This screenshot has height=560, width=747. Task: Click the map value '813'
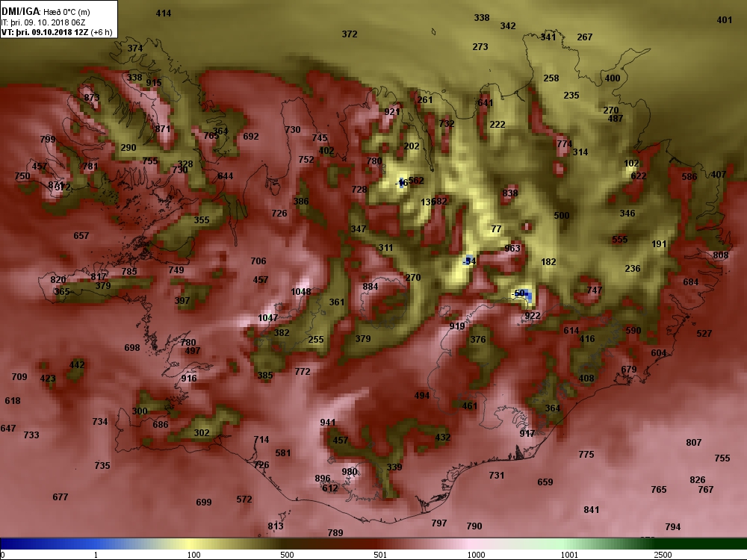(276, 526)
